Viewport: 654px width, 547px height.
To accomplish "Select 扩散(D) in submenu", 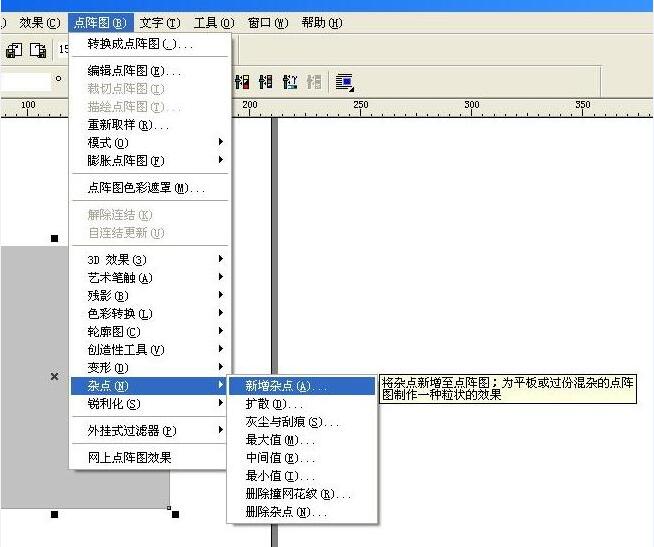I will pyautogui.click(x=302, y=404).
